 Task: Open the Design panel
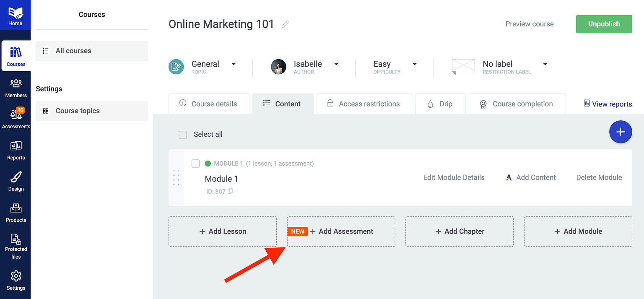(x=16, y=181)
